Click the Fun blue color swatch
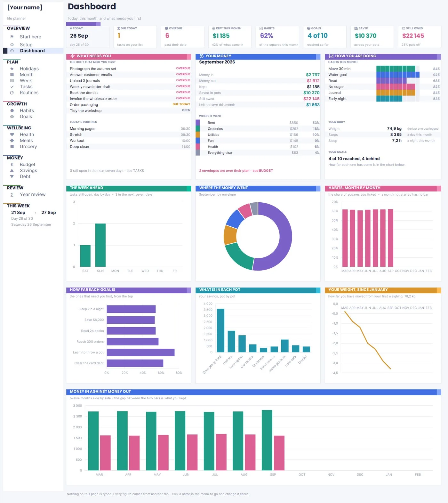 point(198,141)
